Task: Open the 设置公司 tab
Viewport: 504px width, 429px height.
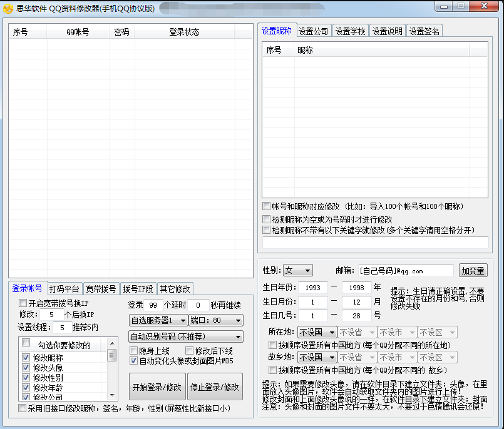Action: tap(314, 31)
